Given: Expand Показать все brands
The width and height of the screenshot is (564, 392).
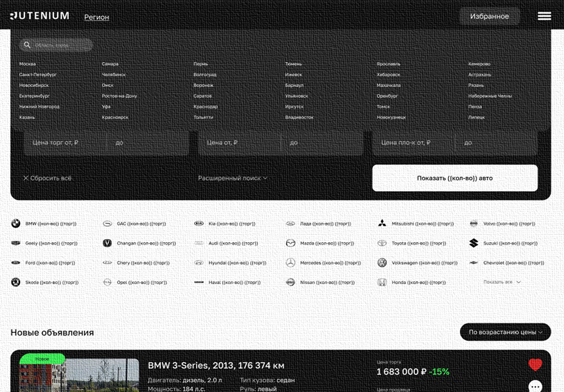Looking at the screenshot, I should [502, 282].
